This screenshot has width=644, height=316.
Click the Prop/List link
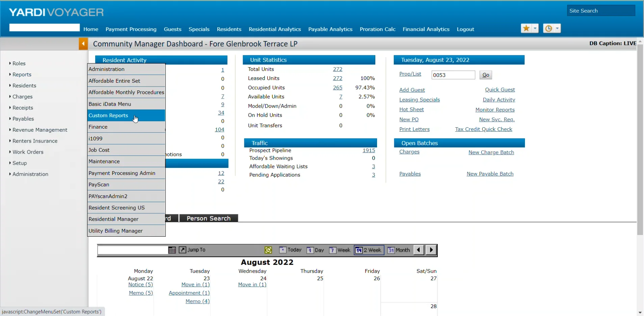[410, 74]
